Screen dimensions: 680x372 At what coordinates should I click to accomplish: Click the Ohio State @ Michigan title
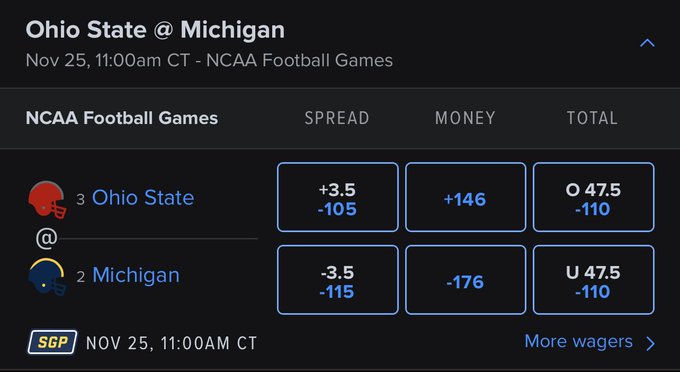click(155, 30)
